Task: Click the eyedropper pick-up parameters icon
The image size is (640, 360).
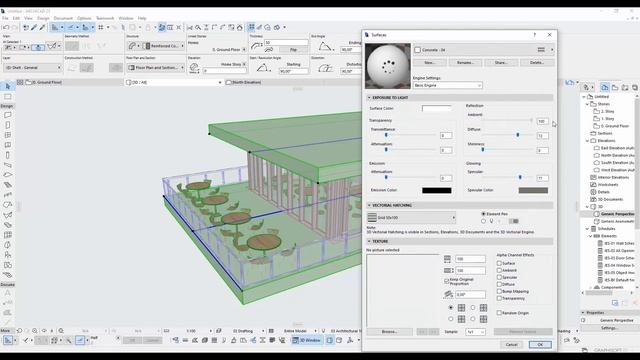Action: (34, 28)
